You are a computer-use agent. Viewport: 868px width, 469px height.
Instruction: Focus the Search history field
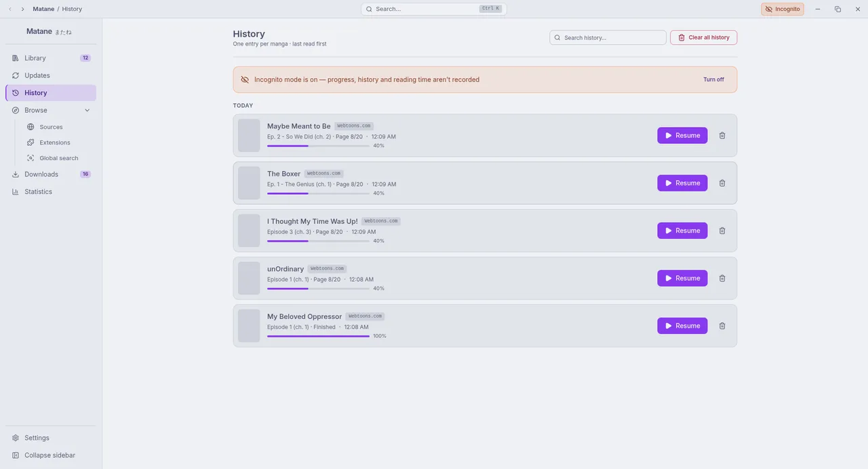608,37
